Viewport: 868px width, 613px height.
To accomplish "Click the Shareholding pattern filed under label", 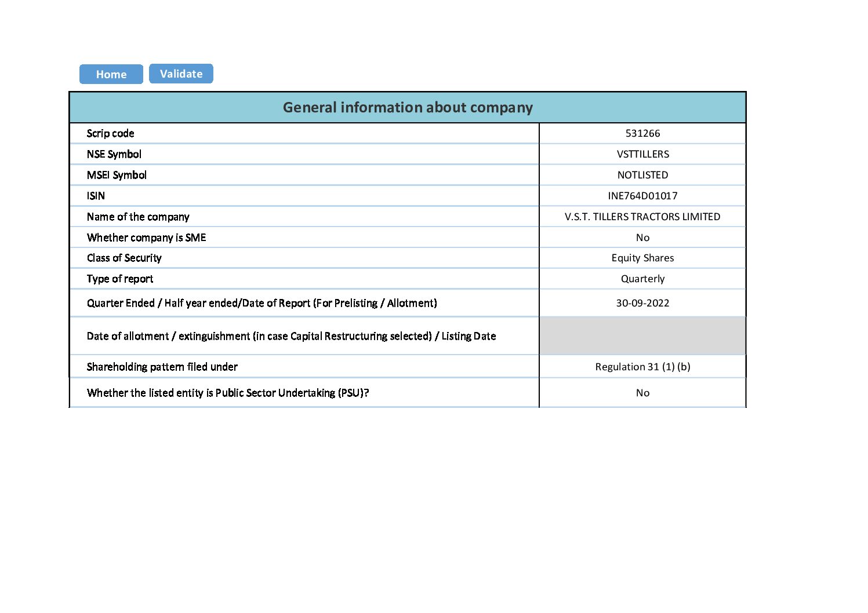I will tap(162, 367).
